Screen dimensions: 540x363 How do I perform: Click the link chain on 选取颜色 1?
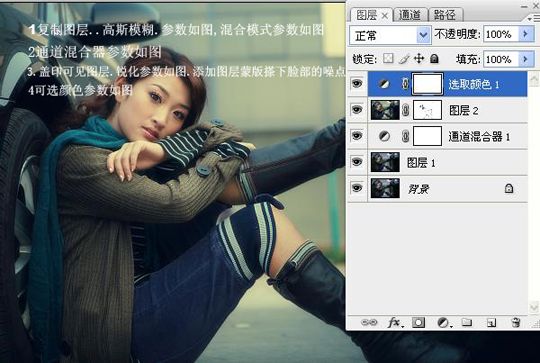(405, 84)
